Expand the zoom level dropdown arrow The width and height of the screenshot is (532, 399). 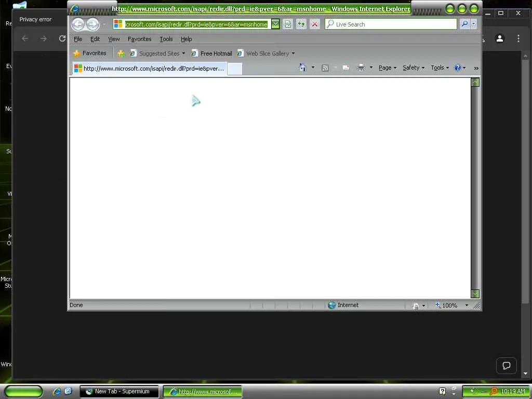click(x=467, y=305)
